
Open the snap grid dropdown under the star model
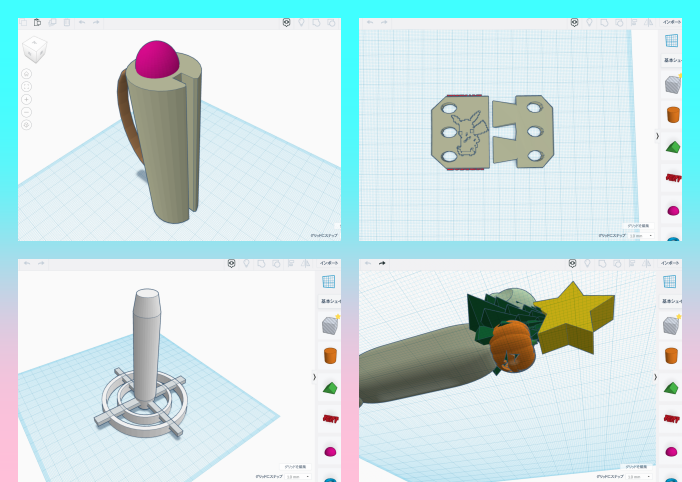click(640, 477)
